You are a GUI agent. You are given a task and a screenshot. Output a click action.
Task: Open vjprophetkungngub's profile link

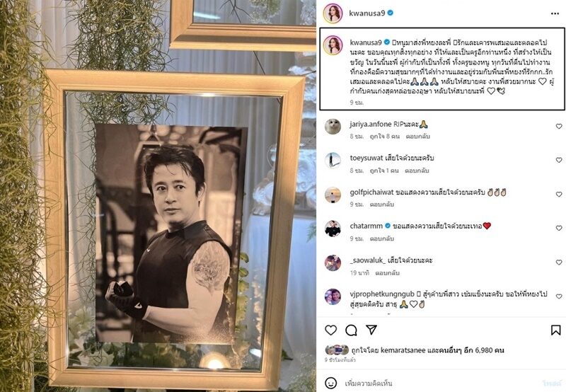click(x=382, y=294)
